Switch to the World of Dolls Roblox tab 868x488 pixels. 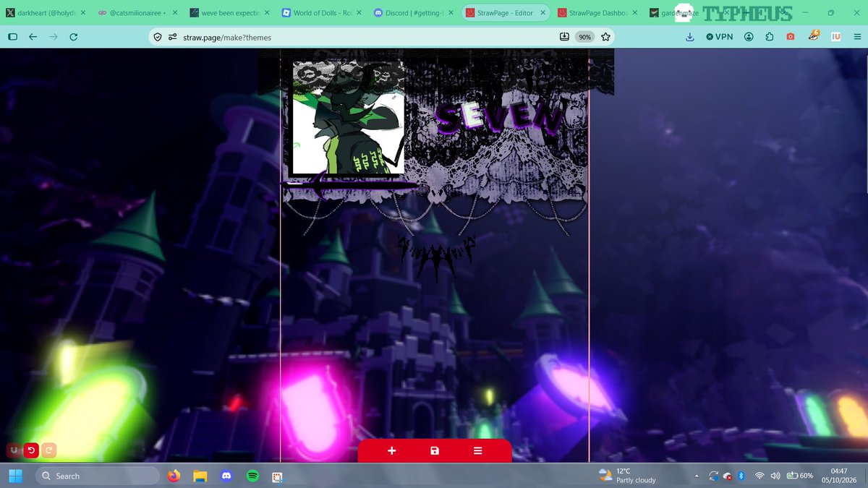tap(321, 13)
